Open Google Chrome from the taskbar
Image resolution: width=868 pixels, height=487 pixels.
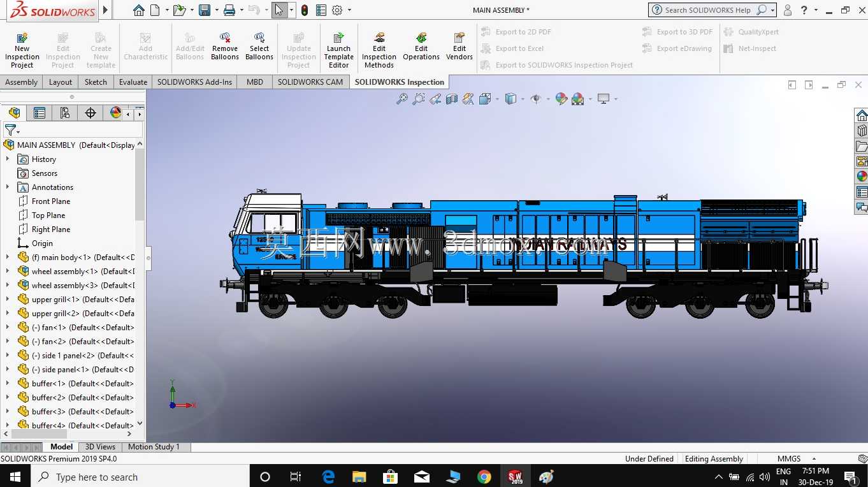pos(484,477)
